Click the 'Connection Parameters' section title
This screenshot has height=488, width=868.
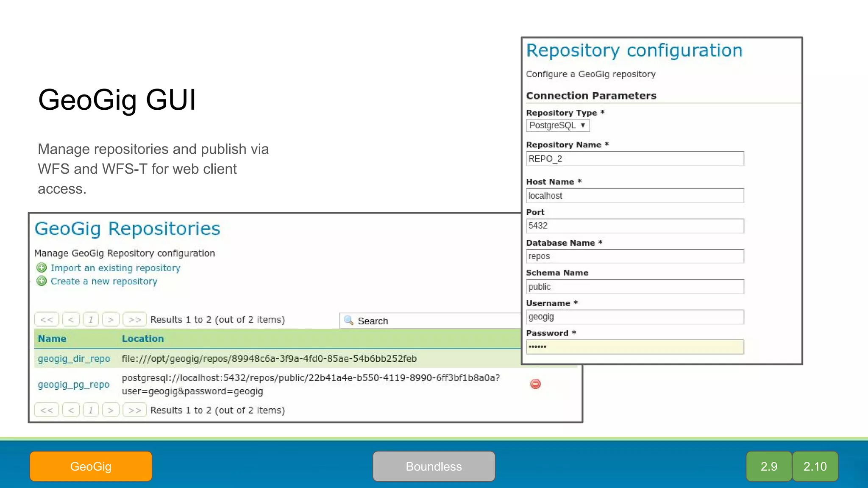tap(591, 96)
